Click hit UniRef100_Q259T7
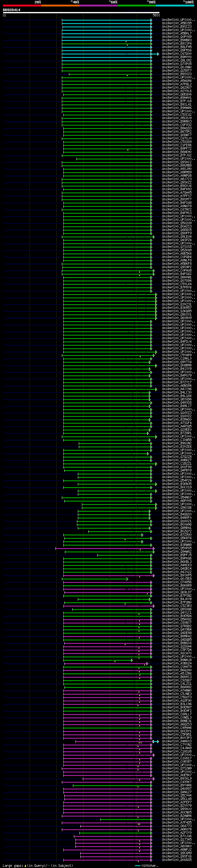The image size is (197, 868). (177, 71)
